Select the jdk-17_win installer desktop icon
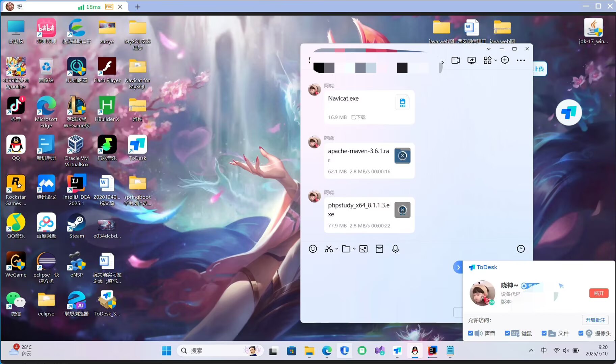Image resolution: width=616 pixels, height=364 pixels. pyautogui.click(x=593, y=31)
